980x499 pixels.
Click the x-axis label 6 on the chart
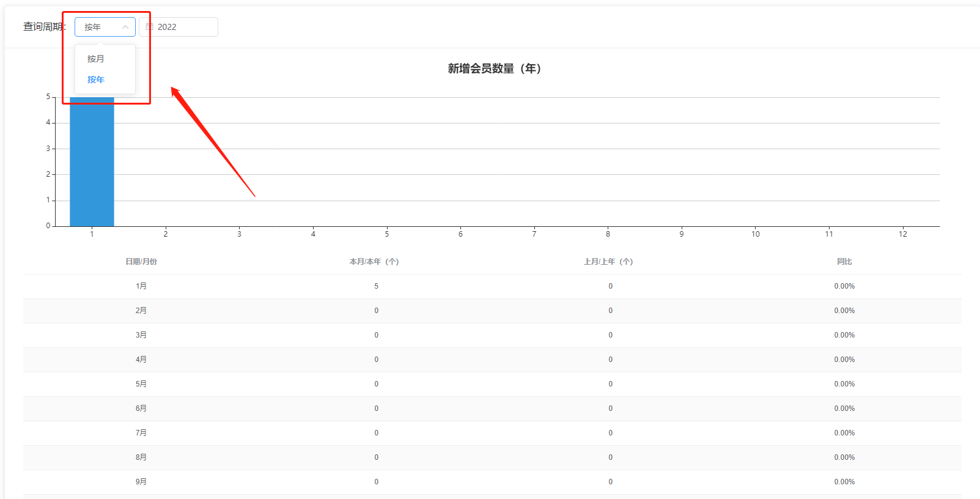click(460, 234)
